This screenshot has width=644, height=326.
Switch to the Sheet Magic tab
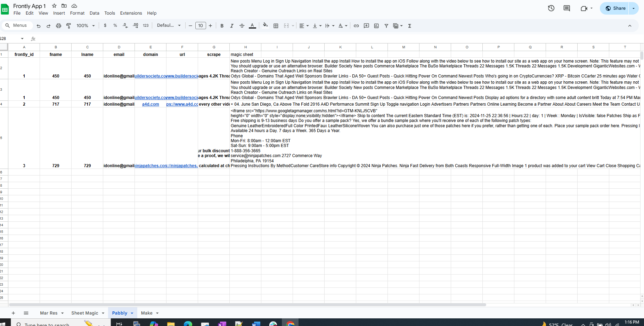88,313
